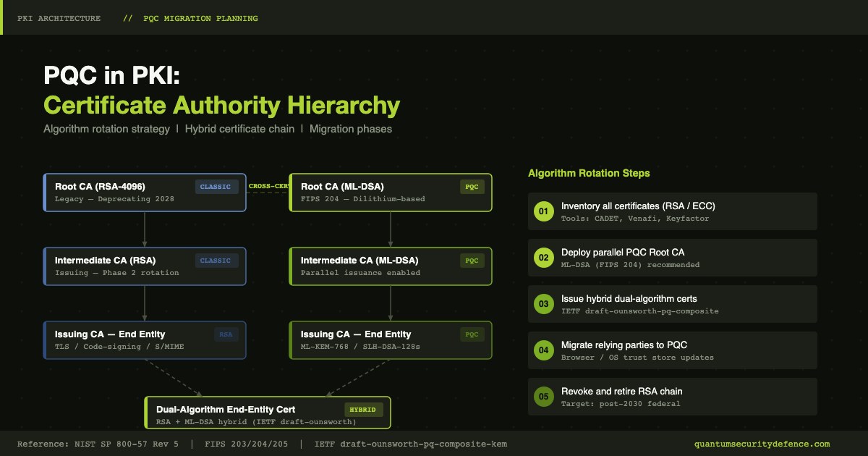
Task: Select the PKI ARCHITECTURE header label
Action: click(x=59, y=18)
